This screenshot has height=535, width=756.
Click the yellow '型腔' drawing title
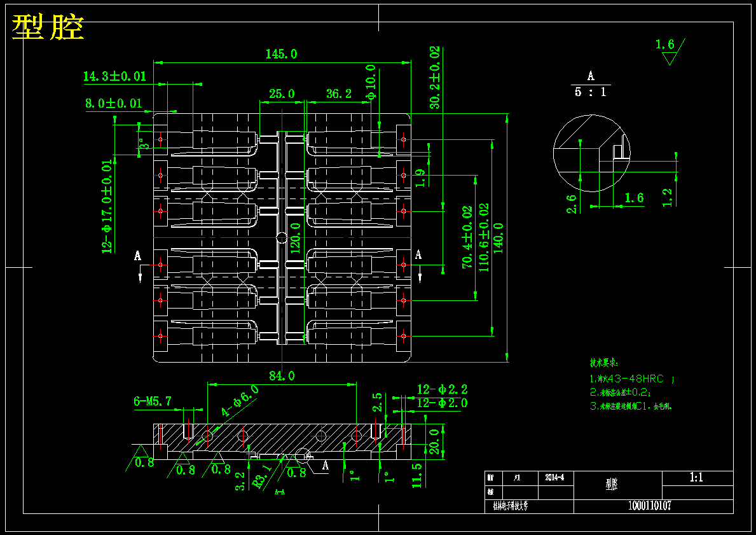click(x=48, y=27)
